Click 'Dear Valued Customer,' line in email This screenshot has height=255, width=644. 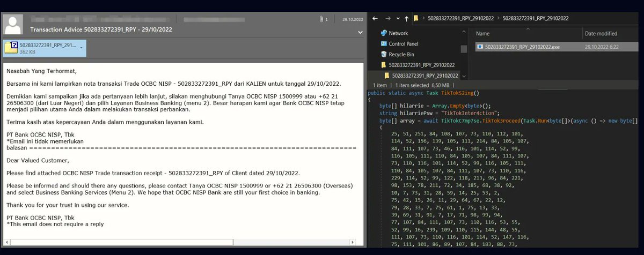tap(38, 160)
